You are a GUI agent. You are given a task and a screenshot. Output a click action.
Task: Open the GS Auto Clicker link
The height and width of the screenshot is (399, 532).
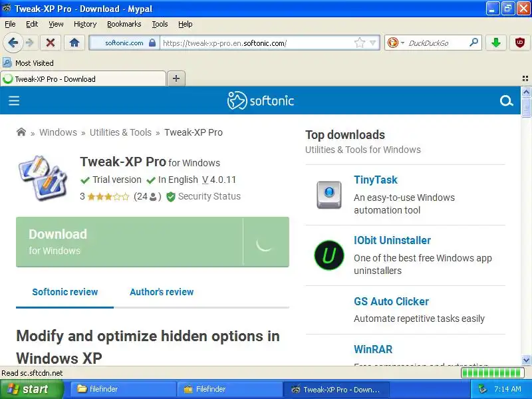click(391, 301)
